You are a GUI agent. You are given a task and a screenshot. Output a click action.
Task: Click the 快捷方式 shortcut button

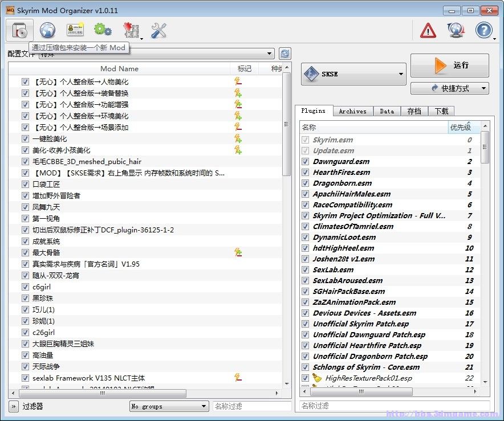point(450,88)
